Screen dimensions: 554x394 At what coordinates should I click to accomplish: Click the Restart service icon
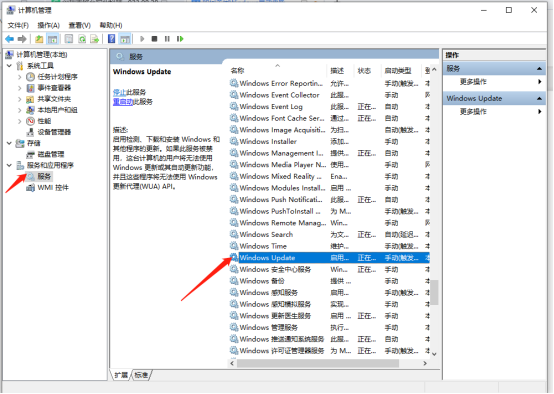pos(180,39)
